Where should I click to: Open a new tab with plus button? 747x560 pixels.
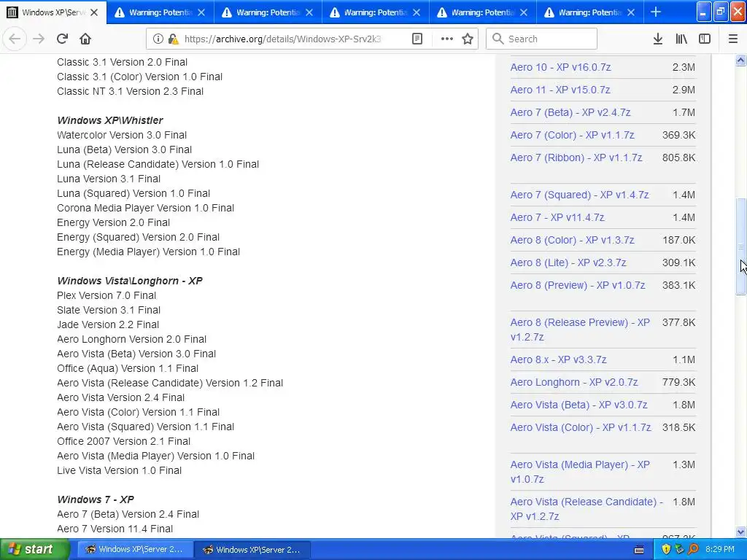tap(656, 12)
